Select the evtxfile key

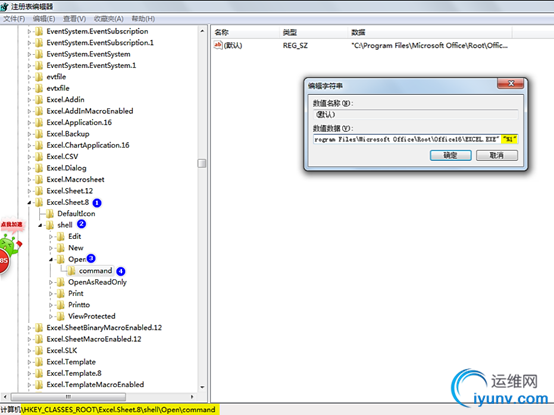click(x=58, y=88)
